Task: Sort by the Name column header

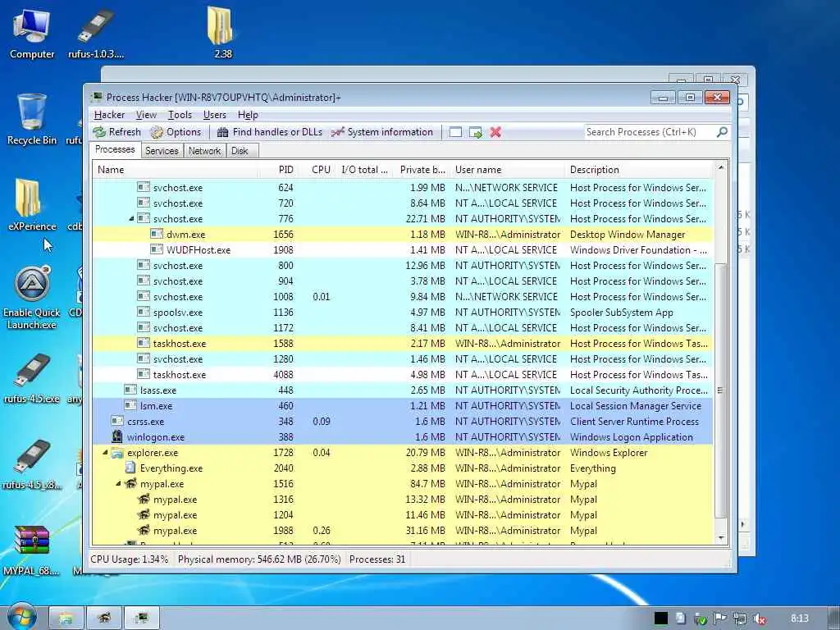Action: click(x=175, y=170)
